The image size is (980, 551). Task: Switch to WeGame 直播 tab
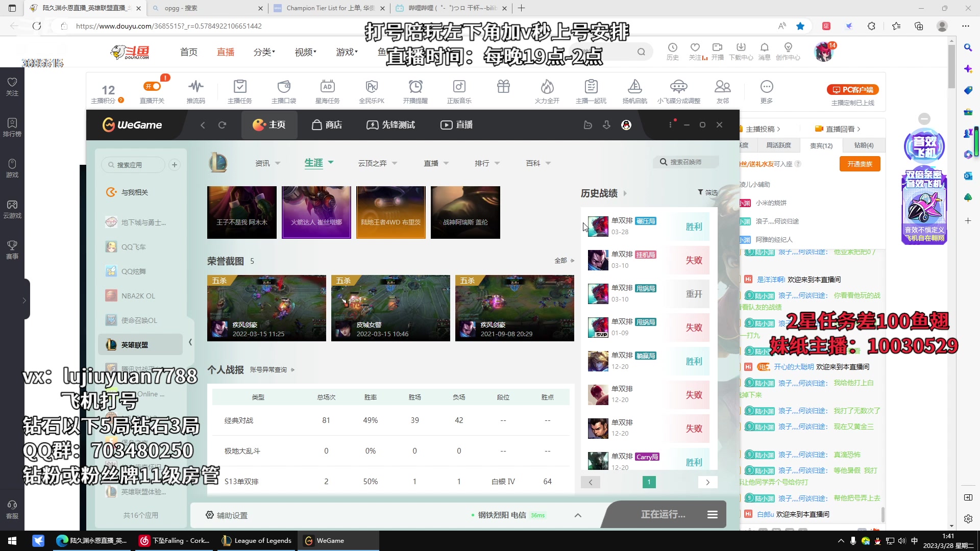[x=457, y=125]
